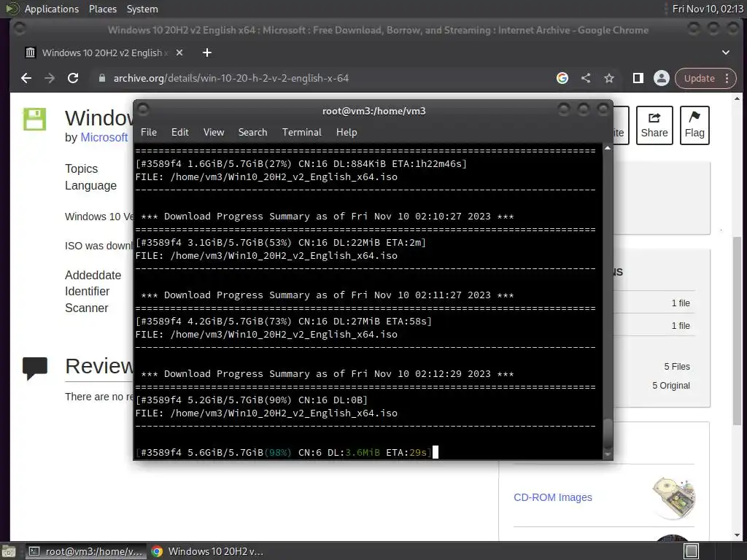The width and height of the screenshot is (747, 560).
Task: Click the 'Topics' metadata label
Action: click(x=82, y=168)
